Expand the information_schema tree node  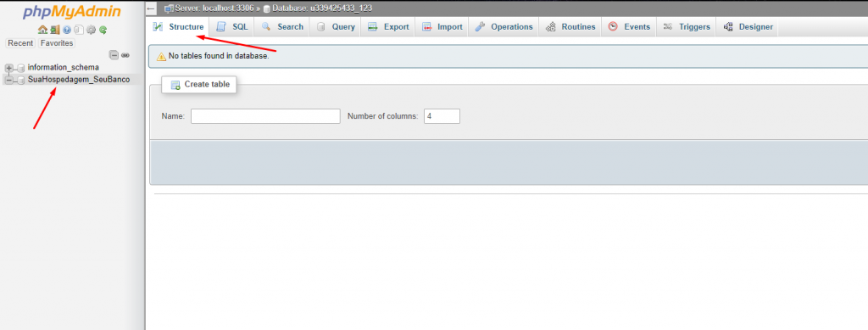tap(8, 68)
